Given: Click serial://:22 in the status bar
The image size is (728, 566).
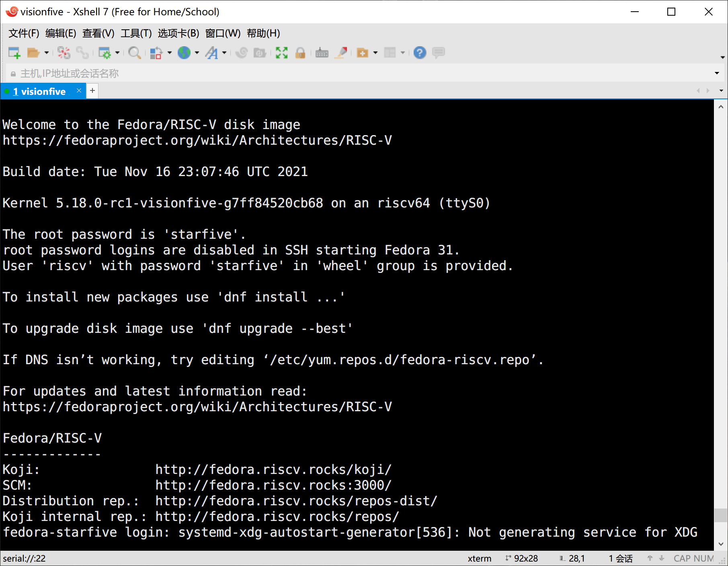Looking at the screenshot, I should (24, 558).
